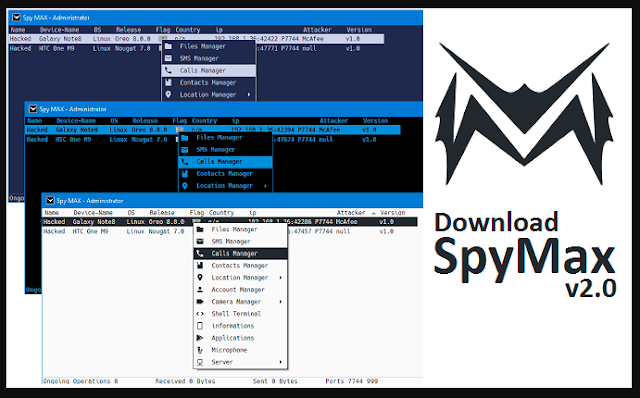Click video camera icon beside Camera Manager

(200, 302)
